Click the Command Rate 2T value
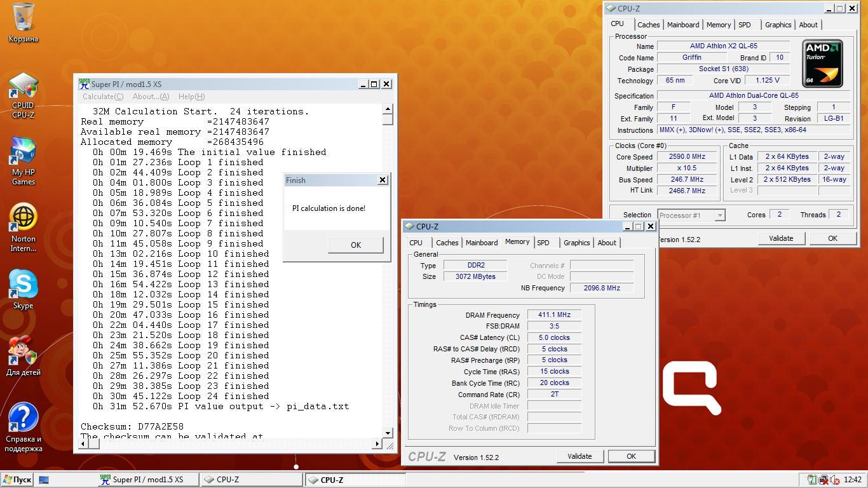This screenshot has height=488, width=868. click(x=554, y=394)
